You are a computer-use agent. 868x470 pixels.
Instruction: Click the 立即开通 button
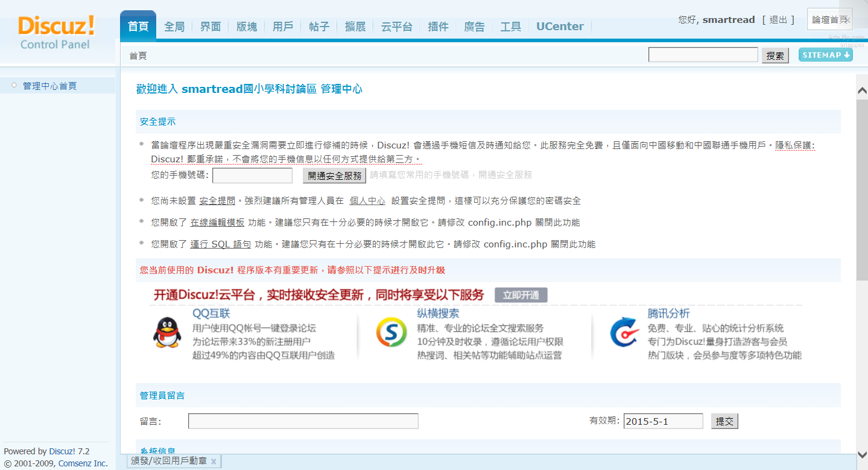point(521,295)
